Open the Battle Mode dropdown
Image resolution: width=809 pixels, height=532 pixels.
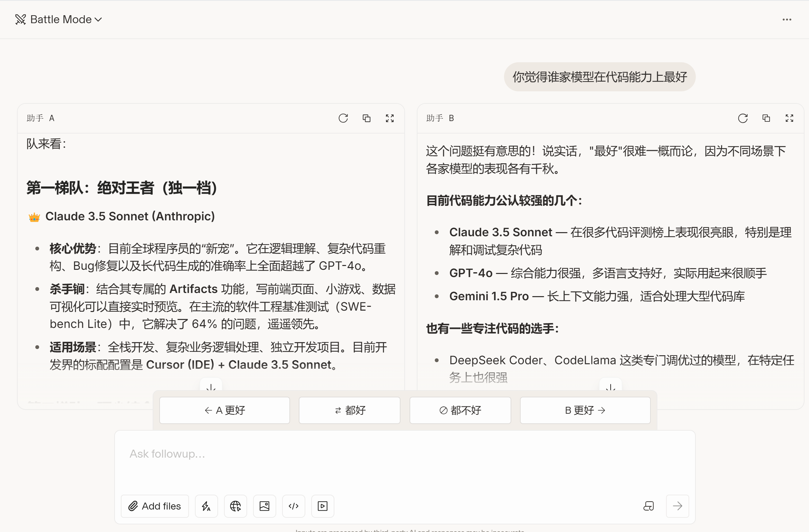(x=59, y=19)
